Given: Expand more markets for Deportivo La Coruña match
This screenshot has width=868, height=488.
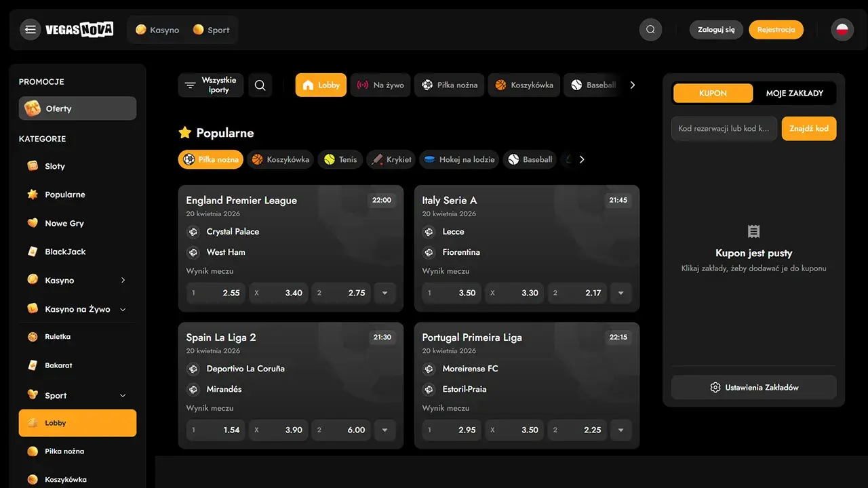Looking at the screenshot, I should (384, 430).
